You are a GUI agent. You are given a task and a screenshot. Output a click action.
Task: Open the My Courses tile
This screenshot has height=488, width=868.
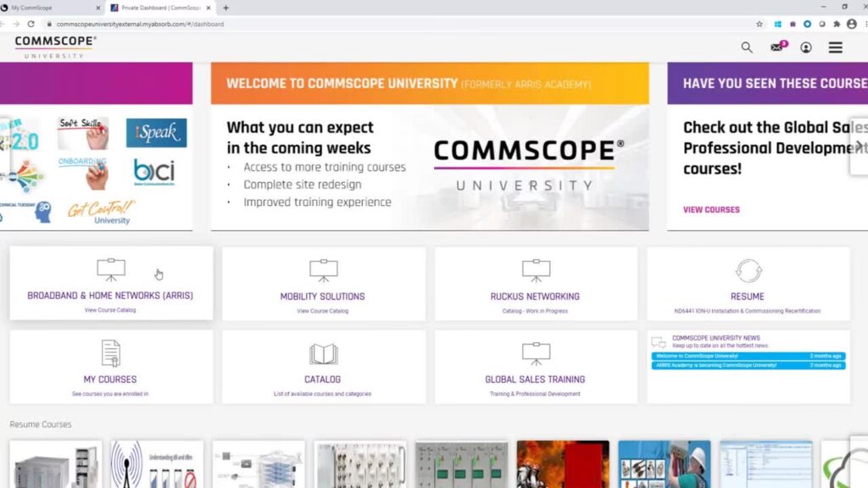pyautogui.click(x=110, y=367)
